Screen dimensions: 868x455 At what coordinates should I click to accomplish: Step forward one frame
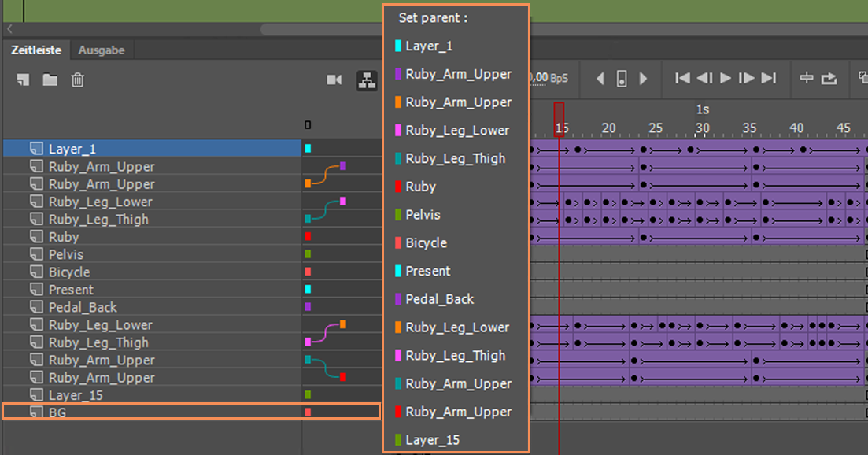tap(747, 78)
